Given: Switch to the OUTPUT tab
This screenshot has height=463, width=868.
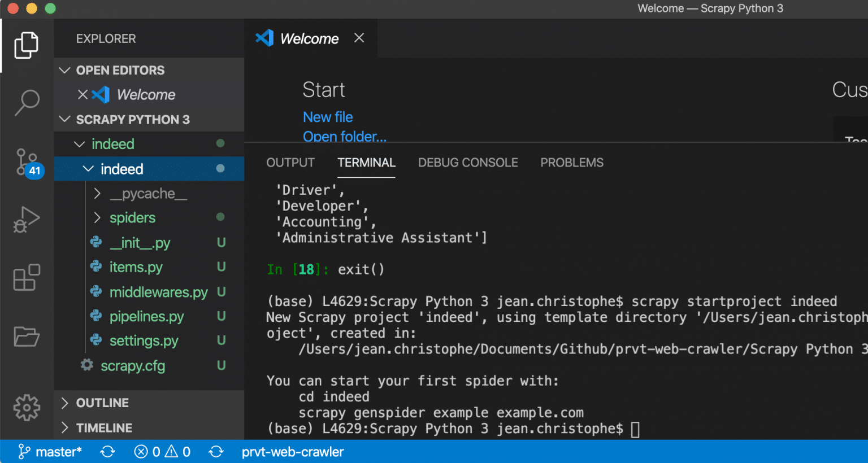Looking at the screenshot, I should point(290,163).
